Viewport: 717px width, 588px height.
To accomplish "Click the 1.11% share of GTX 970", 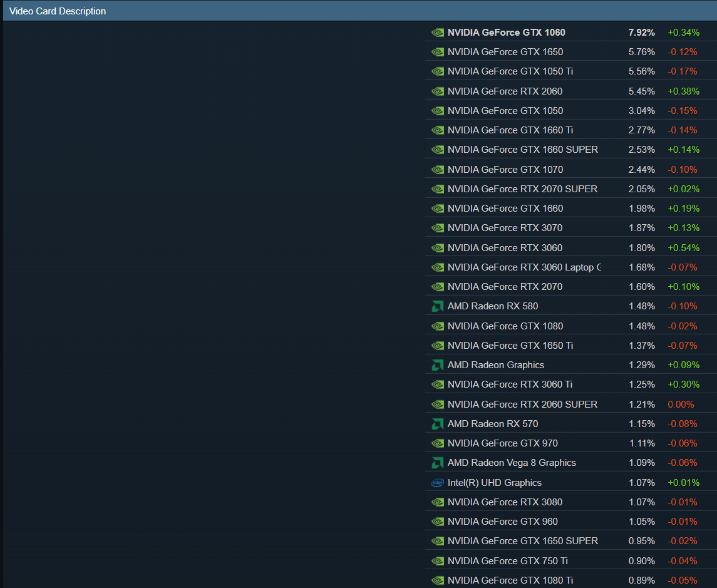I will click(x=642, y=443).
